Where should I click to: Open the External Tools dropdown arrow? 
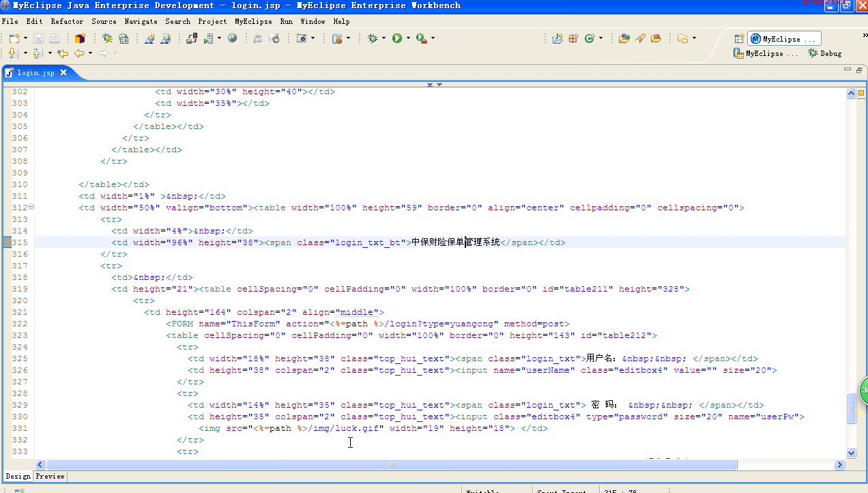(x=433, y=38)
